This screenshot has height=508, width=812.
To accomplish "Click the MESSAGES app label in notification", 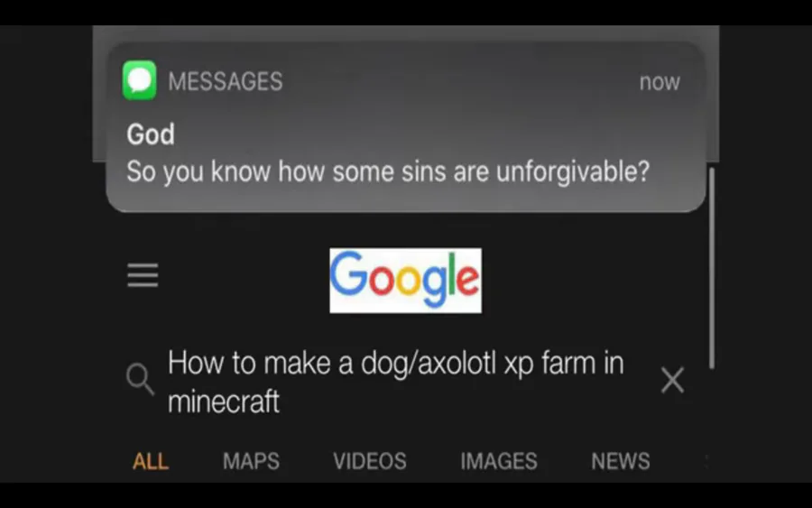I will [226, 81].
